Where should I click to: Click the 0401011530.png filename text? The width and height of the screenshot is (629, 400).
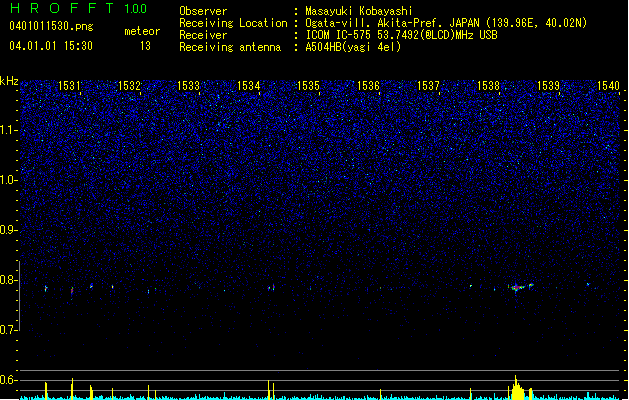pyautogui.click(x=51, y=26)
